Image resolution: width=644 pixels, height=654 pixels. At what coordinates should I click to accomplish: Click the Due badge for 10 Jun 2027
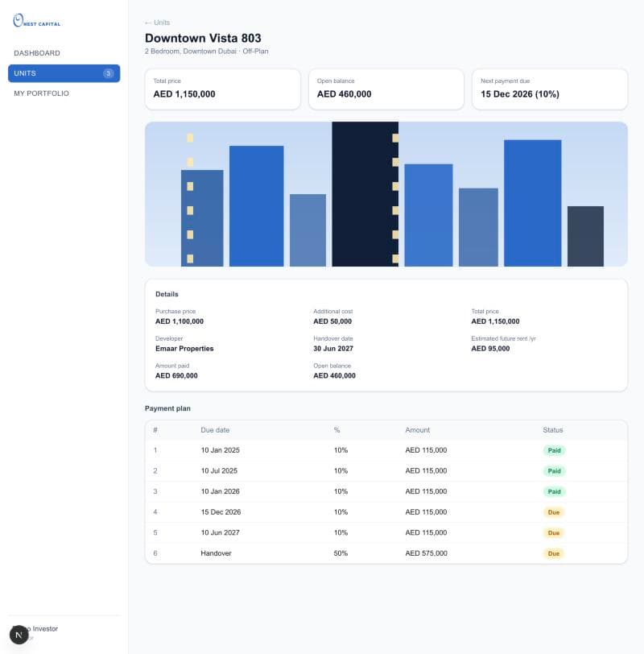[554, 532]
